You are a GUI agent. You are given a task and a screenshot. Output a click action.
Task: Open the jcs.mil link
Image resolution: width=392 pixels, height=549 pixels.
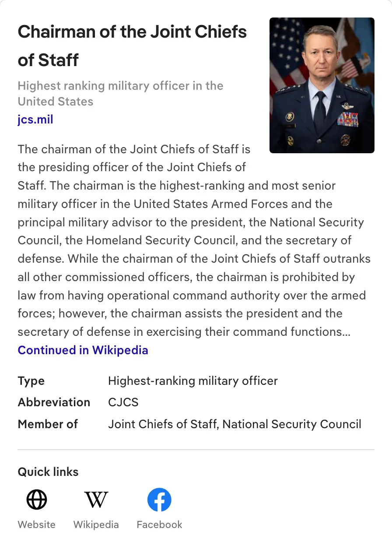click(35, 119)
